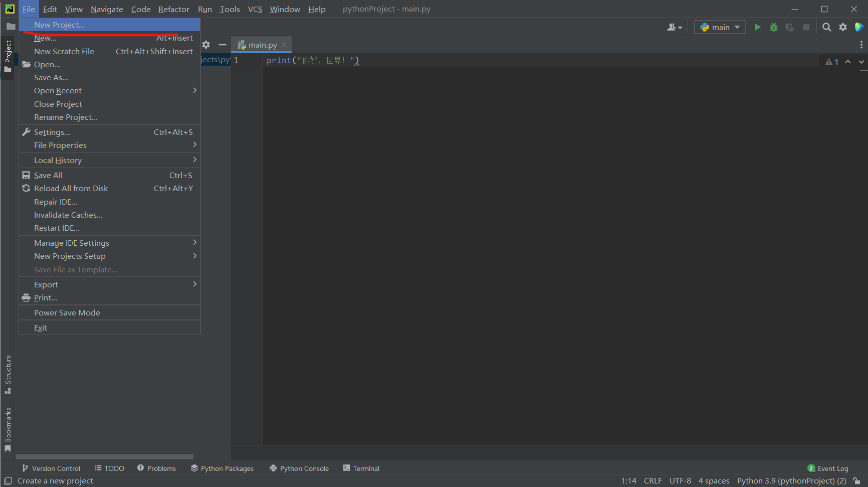This screenshot has height=487, width=868.
Task: Open the main run configuration dropdown
Action: (x=720, y=27)
